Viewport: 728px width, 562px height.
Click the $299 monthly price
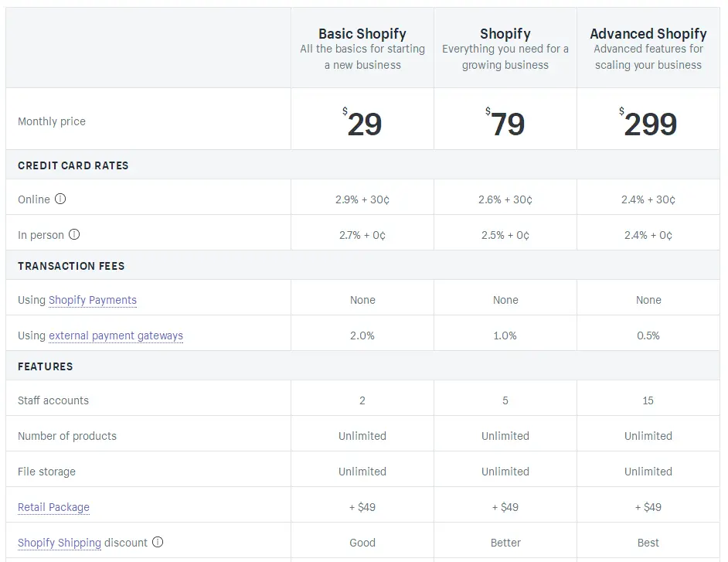648,123
